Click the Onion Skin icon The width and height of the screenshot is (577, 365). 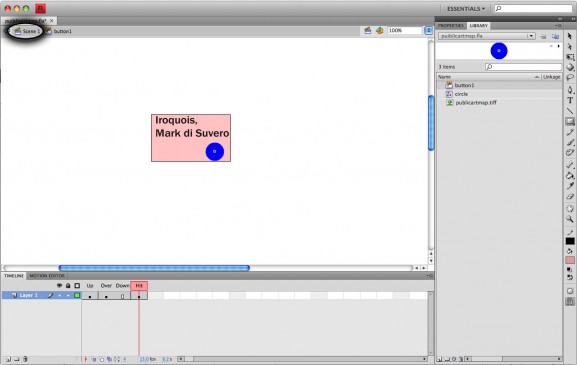click(x=93, y=359)
